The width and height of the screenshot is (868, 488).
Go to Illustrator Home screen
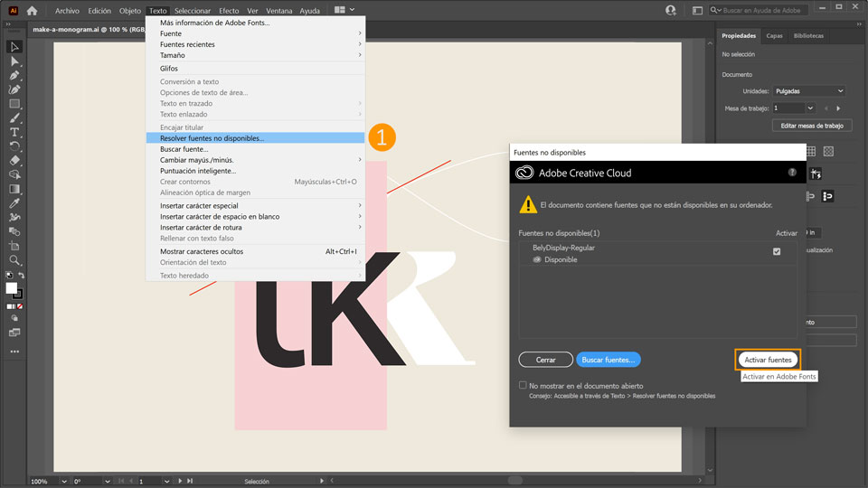pyautogui.click(x=33, y=11)
